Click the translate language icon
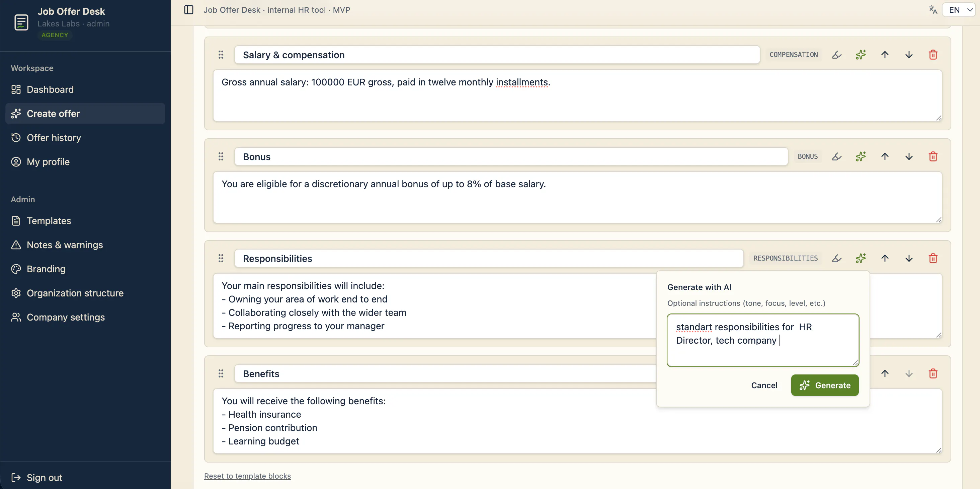980x489 pixels. tap(933, 10)
